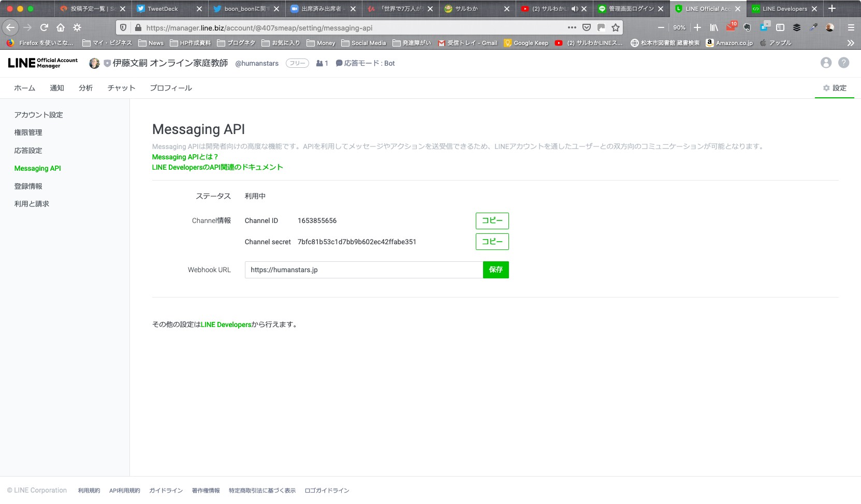Toggle the sidebar view icon

coord(780,27)
